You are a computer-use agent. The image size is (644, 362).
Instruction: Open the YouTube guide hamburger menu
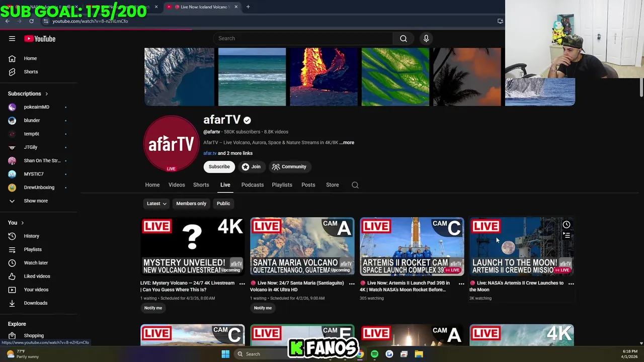[12, 39]
